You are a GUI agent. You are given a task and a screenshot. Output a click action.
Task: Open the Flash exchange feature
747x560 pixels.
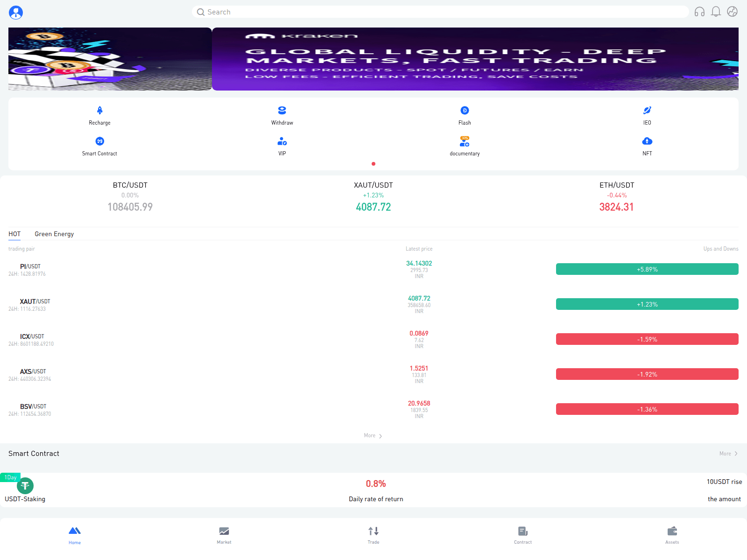tap(465, 115)
